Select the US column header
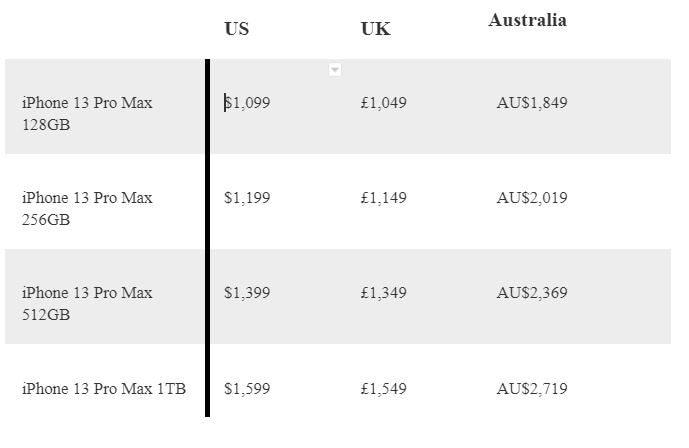689x448 pixels. [237, 28]
